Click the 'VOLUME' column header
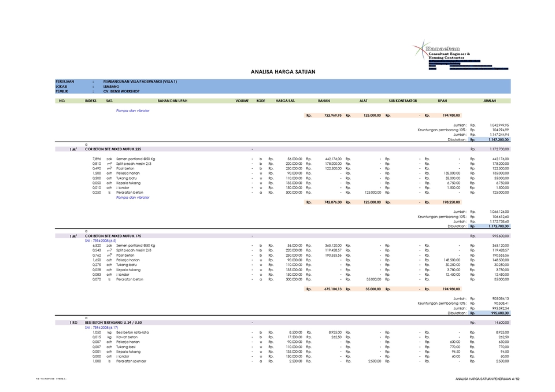 coord(242,101)
